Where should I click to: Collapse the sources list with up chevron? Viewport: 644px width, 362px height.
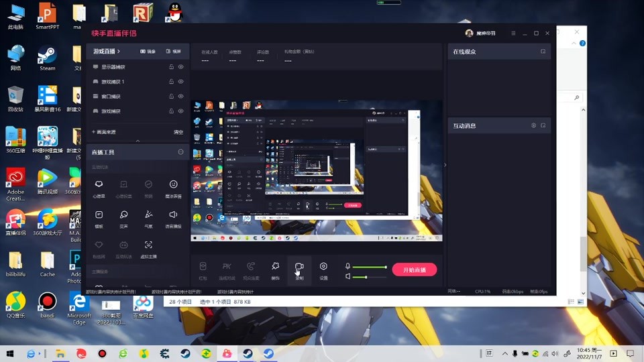point(138,140)
